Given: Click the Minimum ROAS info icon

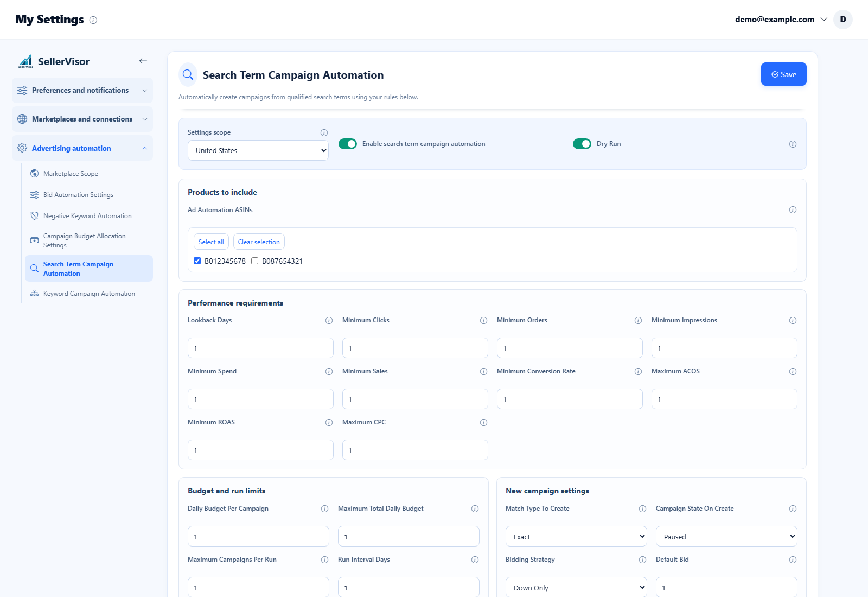Looking at the screenshot, I should pos(329,422).
